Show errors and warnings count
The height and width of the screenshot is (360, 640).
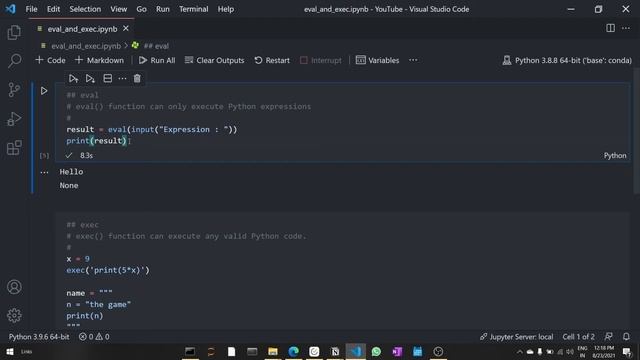[94, 337]
